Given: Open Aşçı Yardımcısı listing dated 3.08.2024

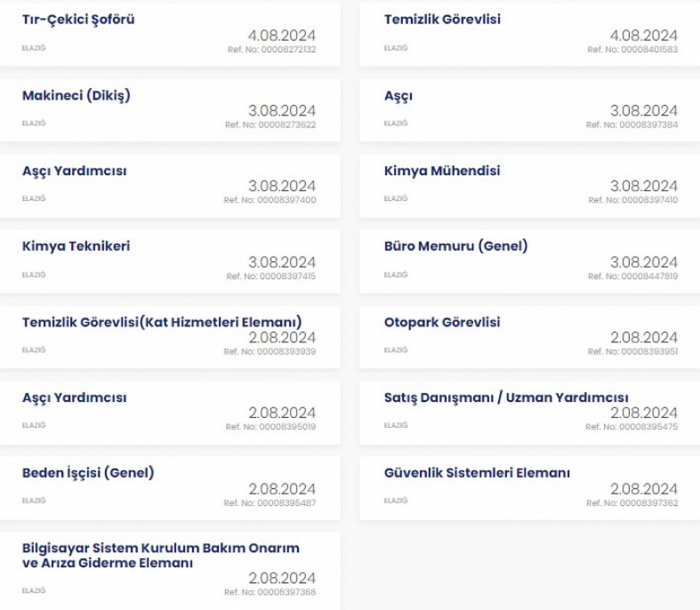Looking at the screenshot, I should [74, 171].
